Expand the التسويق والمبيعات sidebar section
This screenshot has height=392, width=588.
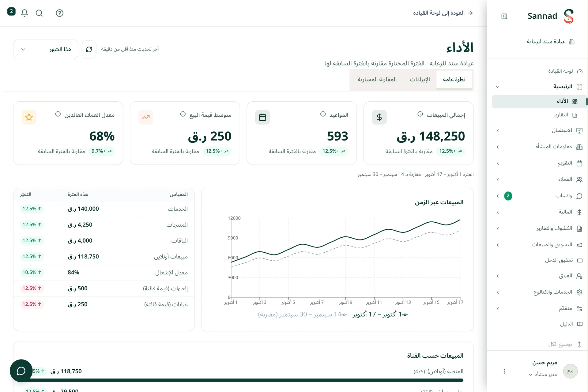[498, 245]
